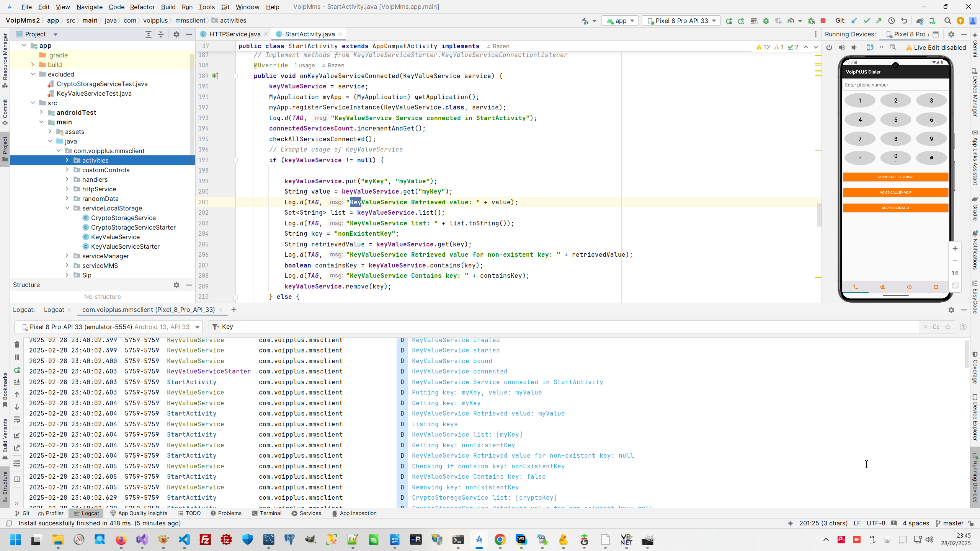Viewport: 980px width, 551px height.
Task: Clear logcat with trash icon
Action: click(x=17, y=345)
